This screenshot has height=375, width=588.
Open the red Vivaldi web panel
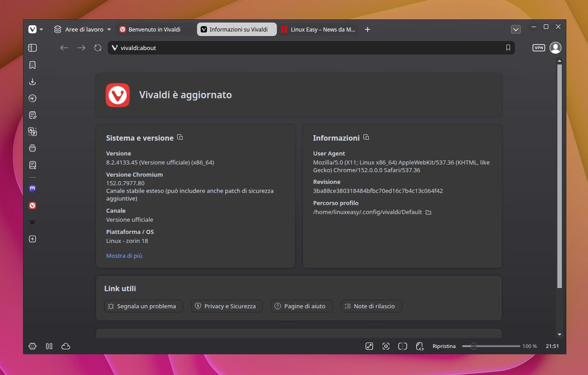[32, 206]
